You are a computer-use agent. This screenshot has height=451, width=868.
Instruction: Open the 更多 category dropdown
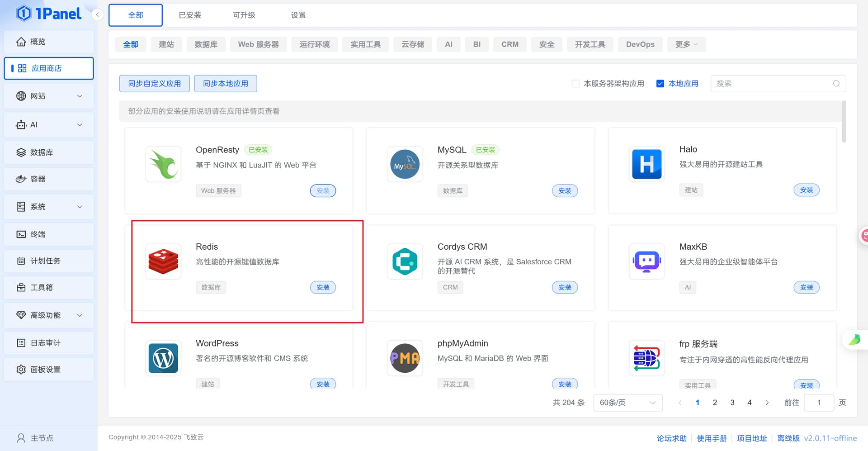click(x=686, y=44)
